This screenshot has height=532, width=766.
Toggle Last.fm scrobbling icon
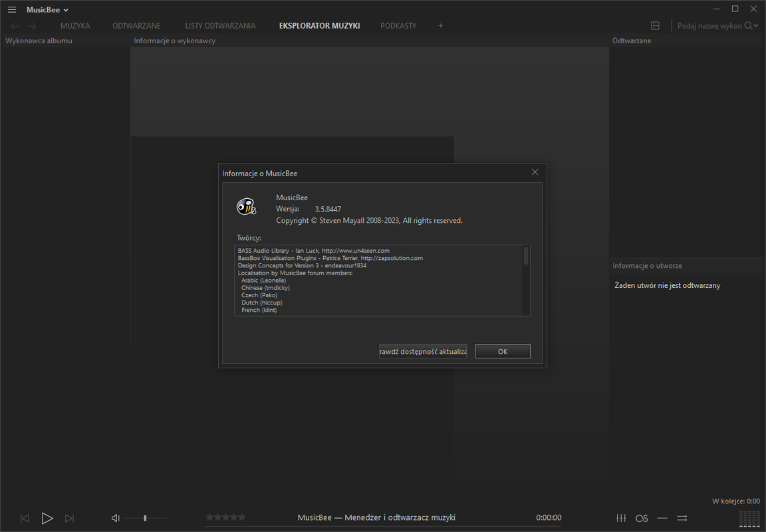tap(642, 518)
